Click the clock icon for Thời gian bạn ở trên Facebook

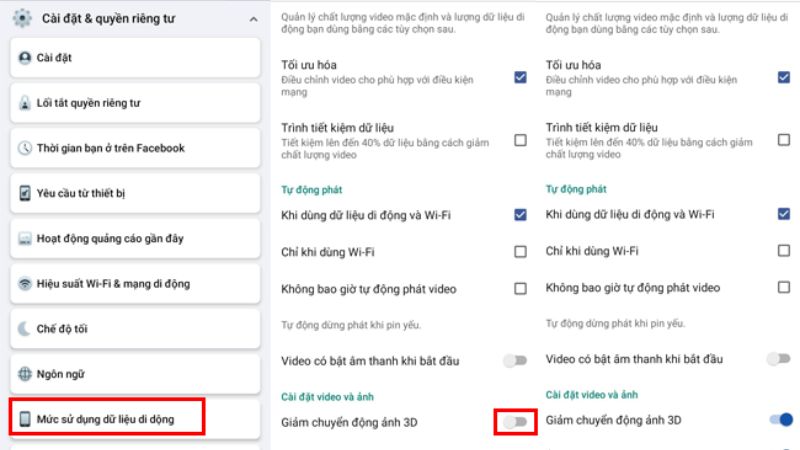point(26,148)
